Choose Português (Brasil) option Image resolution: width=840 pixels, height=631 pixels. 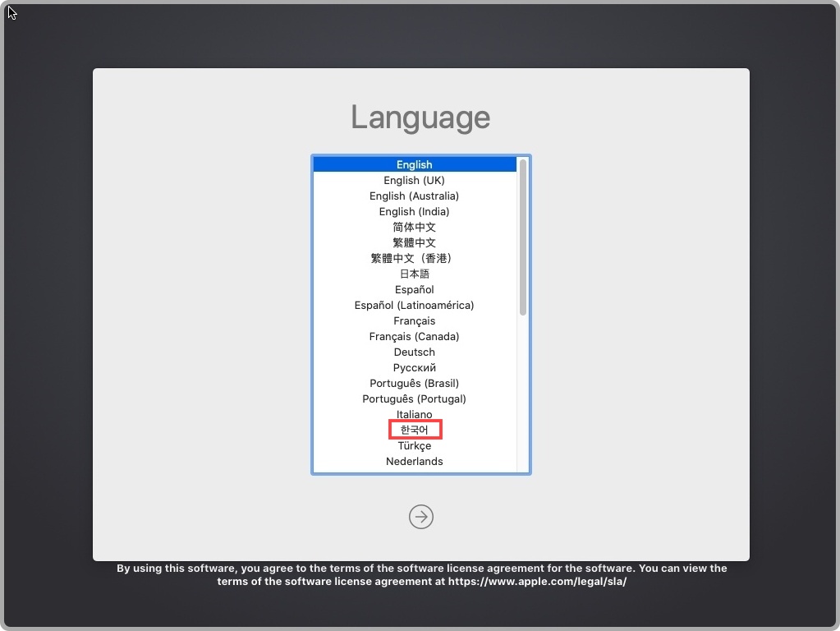click(415, 384)
